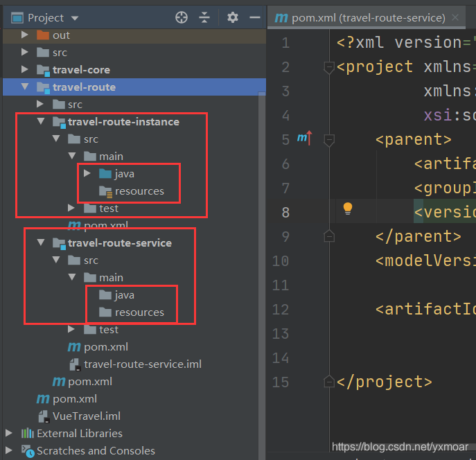476x460 pixels.
Task: Select the travel-route-service module
Action: (x=120, y=243)
